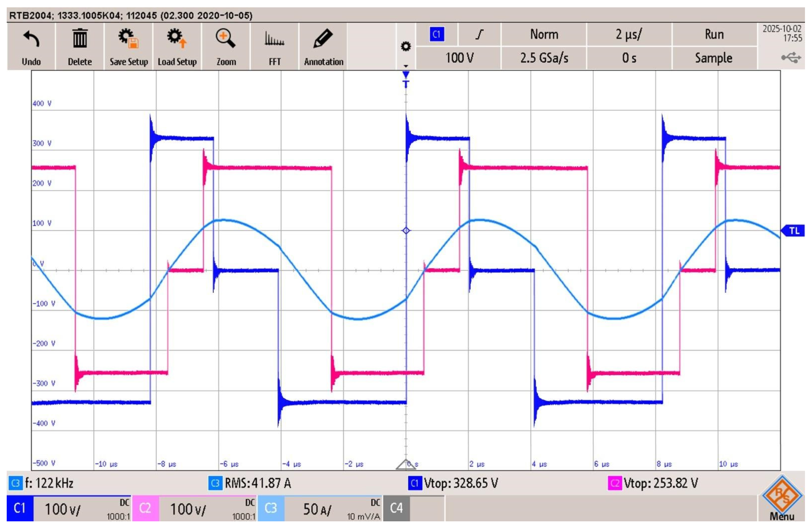Toggle channel C3 on the bottom bar
The image size is (812, 529).
coord(271,508)
